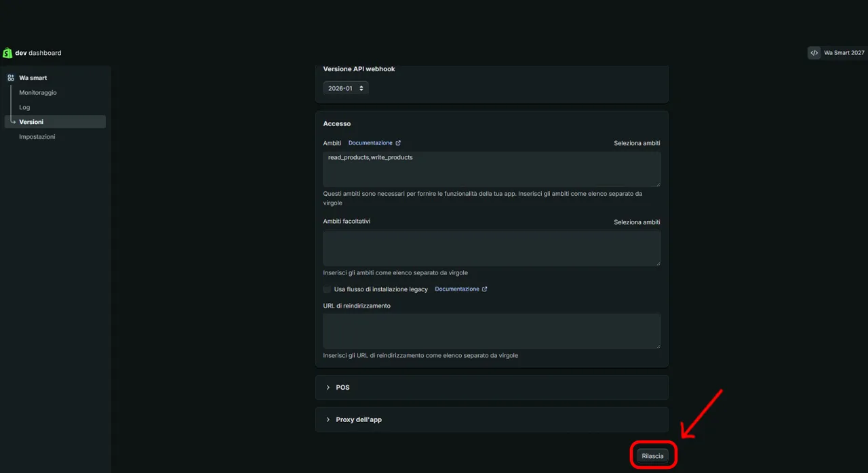Click external link icon next to Ambiti Documentazione
The width and height of the screenshot is (868, 473).
[398, 143]
